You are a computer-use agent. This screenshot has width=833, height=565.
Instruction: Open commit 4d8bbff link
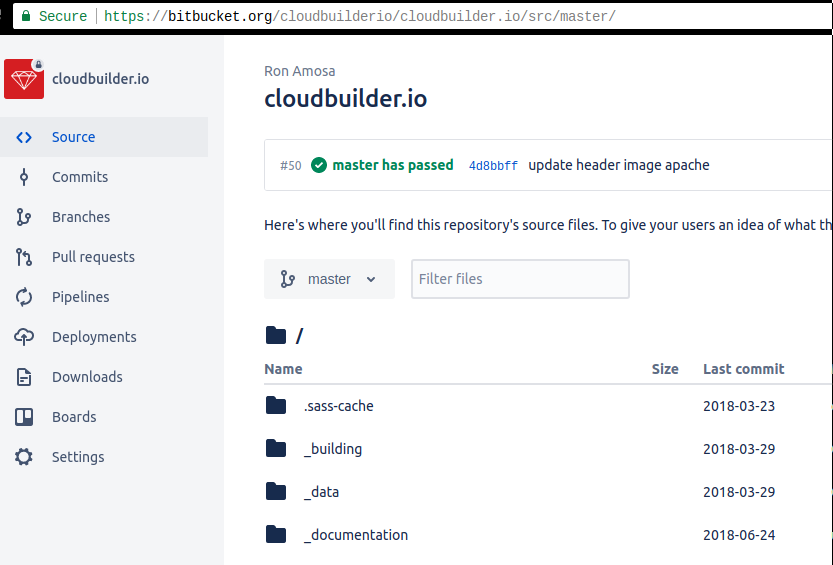(493, 166)
